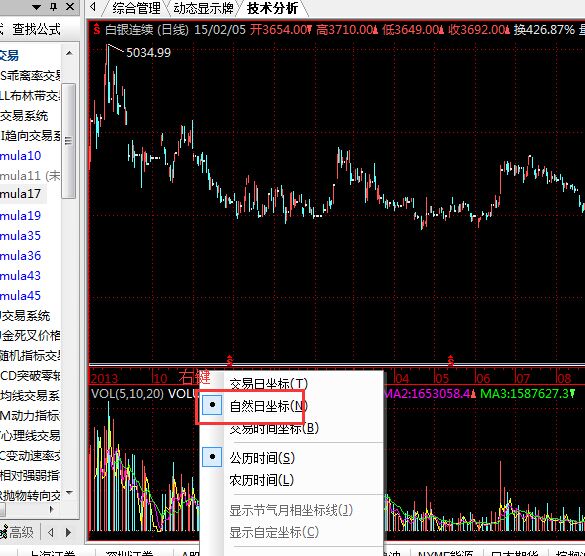Click the NYME能源 bottom tab
The width and height of the screenshot is (585, 556).
[446, 552]
